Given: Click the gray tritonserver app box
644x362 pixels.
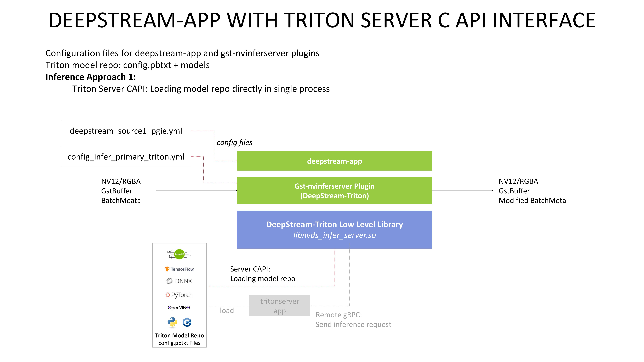Looking at the screenshot, I should click(x=280, y=306).
